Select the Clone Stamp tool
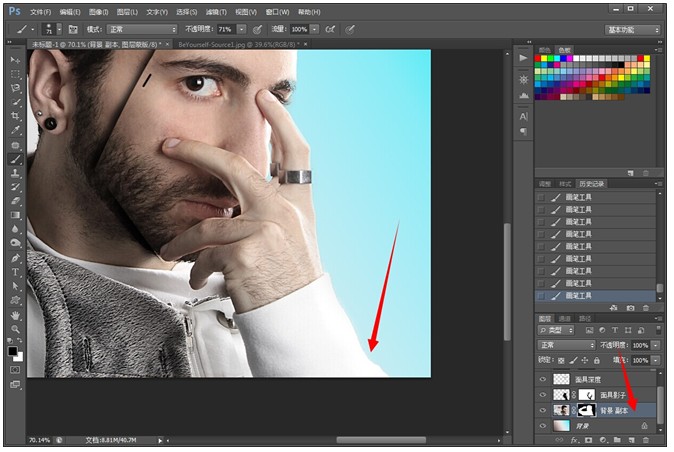The width and height of the screenshot is (674, 452). coord(15,173)
